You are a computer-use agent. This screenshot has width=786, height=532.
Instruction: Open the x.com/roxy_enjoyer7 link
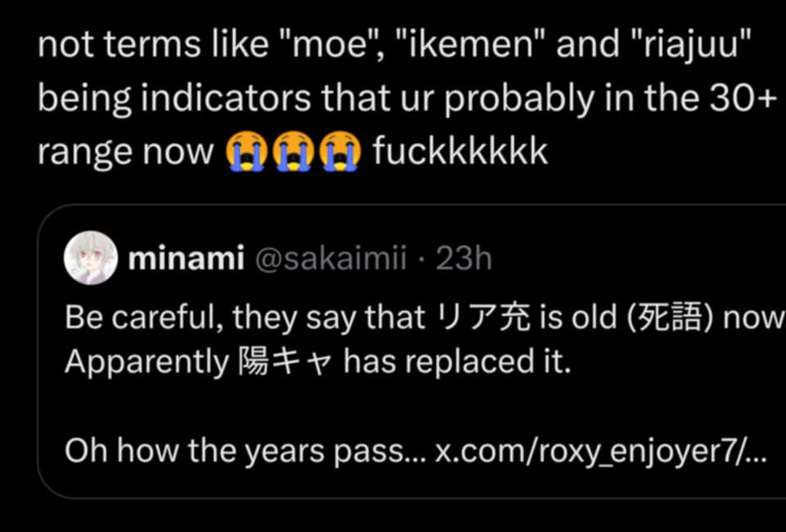tap(600, 452)
